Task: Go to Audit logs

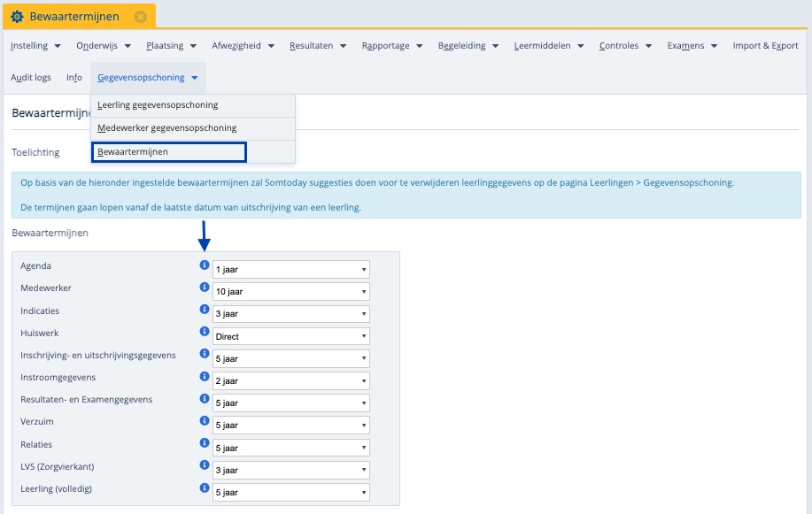Action: click(31, 78)
